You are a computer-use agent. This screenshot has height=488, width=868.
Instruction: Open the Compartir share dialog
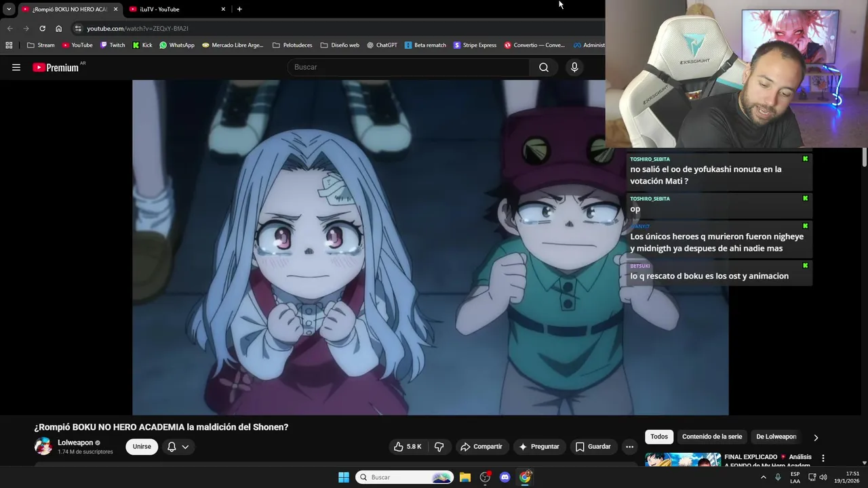point(481,447)
